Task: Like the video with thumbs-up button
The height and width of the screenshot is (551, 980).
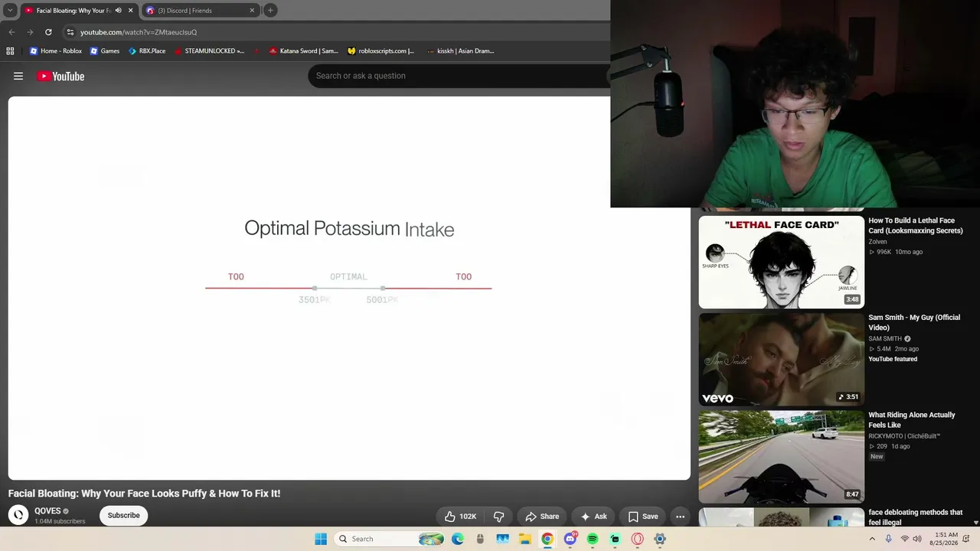Action: [x=461, y=517]
